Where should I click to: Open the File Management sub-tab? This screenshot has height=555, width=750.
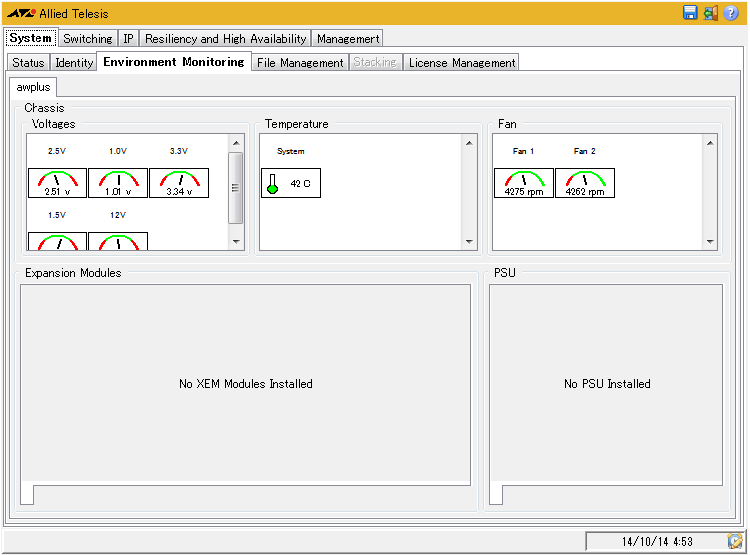click(x=299, y=63)
